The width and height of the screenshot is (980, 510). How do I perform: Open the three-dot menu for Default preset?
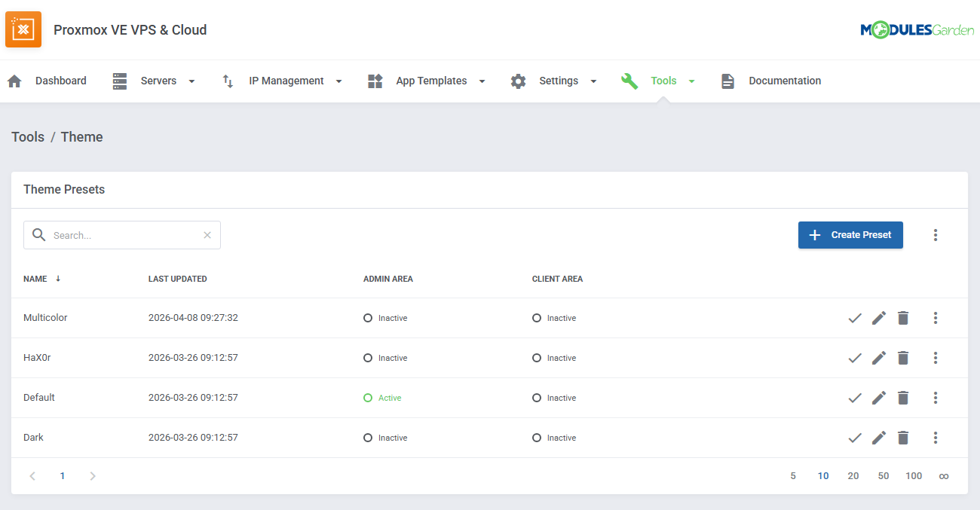pyautogui.click(x=935, y=398)
